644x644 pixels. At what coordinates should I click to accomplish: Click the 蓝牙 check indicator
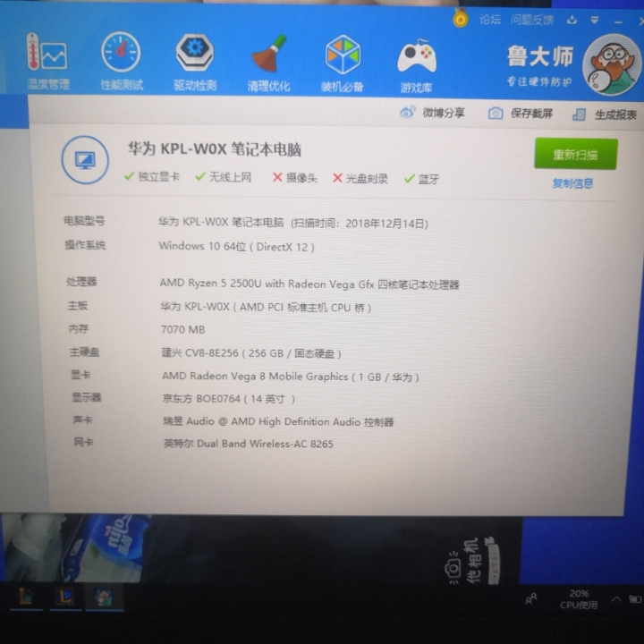(x=422, y=179)
